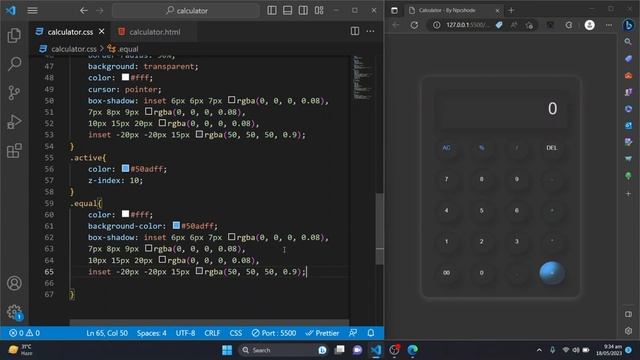The height and width of the screenshot is (360, 640).
Task: Open white #fff swatch on line 48
Action: [x=125, y=77]
